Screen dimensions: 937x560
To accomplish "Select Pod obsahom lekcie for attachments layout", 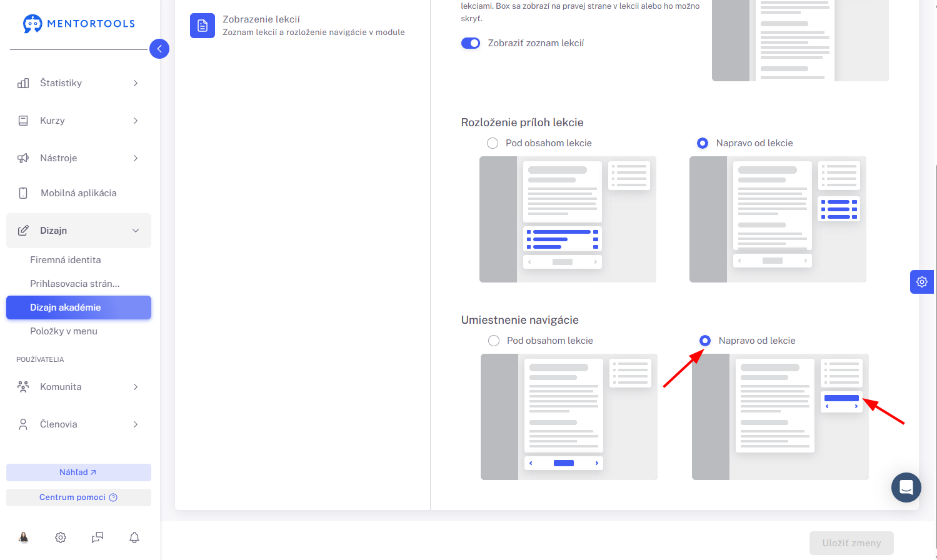I will [x=493, y=143].
